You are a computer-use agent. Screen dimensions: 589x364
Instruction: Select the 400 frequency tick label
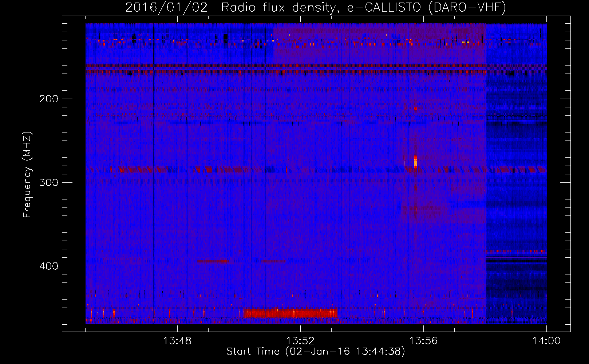(49, 266)
